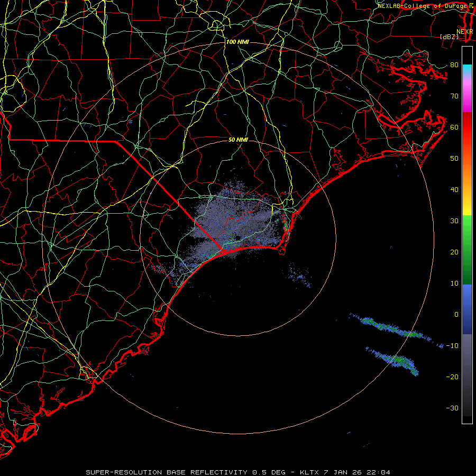This screenshot has width=476, height=476.
Task: Click the 40 value on the dBZ scale
Action: tap(454, 189)
